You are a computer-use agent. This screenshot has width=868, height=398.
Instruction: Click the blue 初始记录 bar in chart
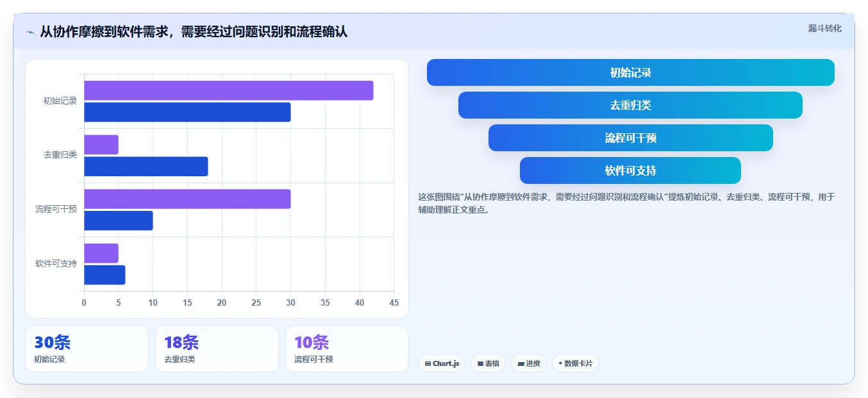point(187,112)
